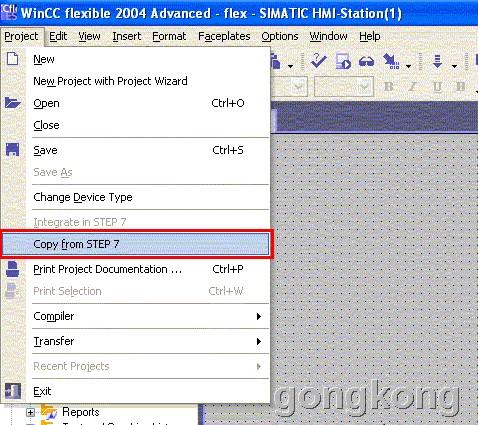Viewport: 478px width, 425px height.
Task: Click the check consistency checkmark icon
Action: [318, 61]
